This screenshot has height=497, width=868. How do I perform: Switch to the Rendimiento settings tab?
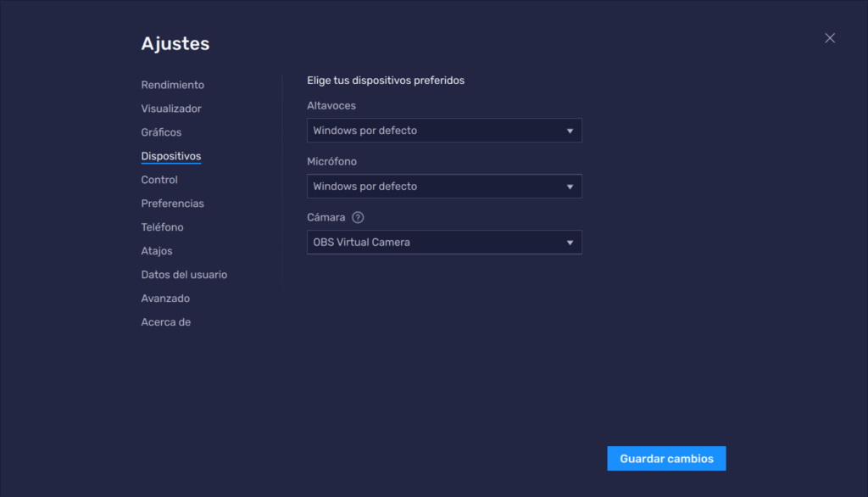(172, 85)
